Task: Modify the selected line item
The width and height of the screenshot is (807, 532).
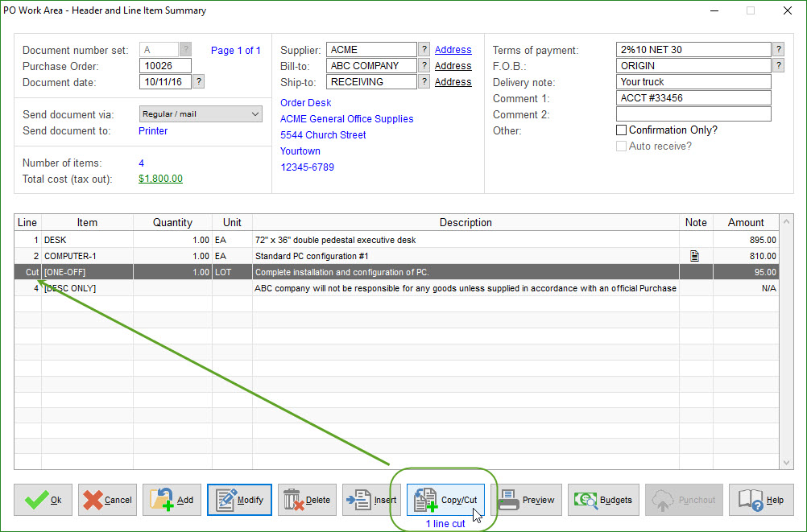Action: (x=239, y=500)
